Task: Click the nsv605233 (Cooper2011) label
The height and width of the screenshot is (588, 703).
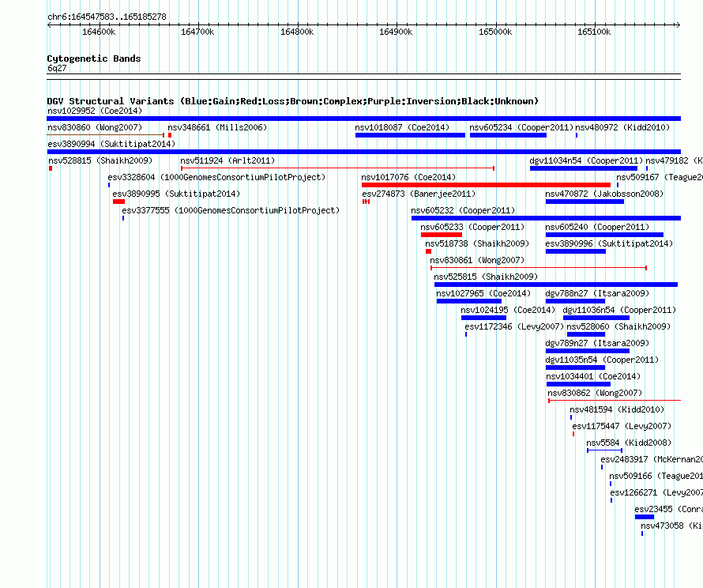Action: point(472,227)
